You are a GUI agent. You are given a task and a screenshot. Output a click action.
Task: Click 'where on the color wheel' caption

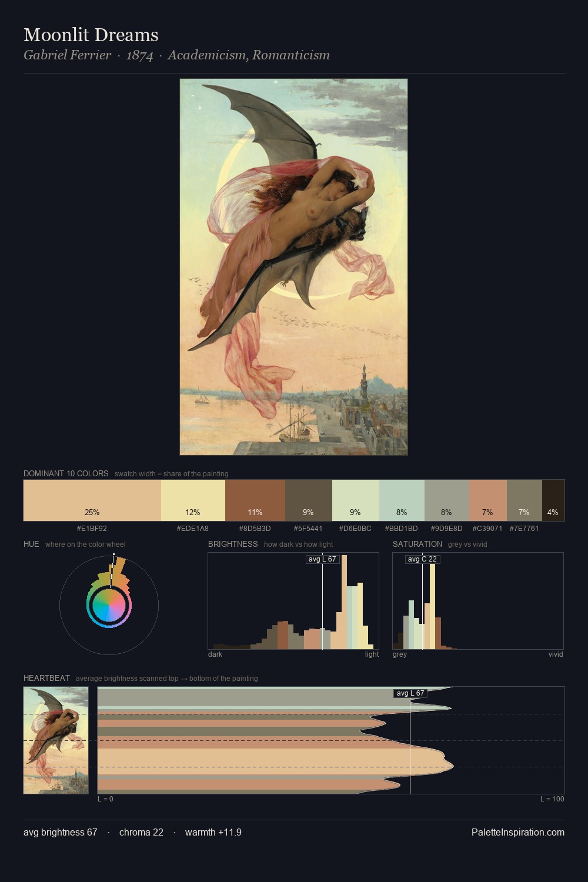(x=85, y=544)
